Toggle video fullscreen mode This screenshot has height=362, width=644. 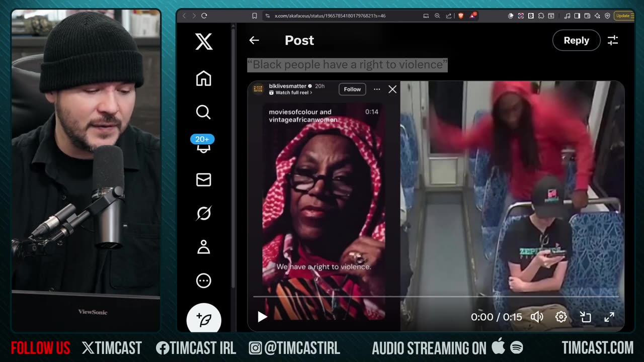pyautogui.click(x=609, y=317)
